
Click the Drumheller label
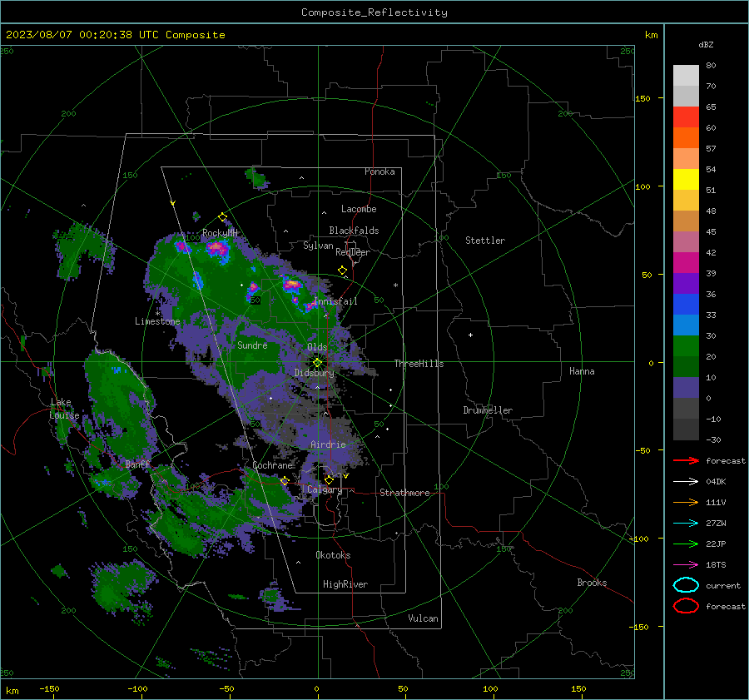[488, 410]
